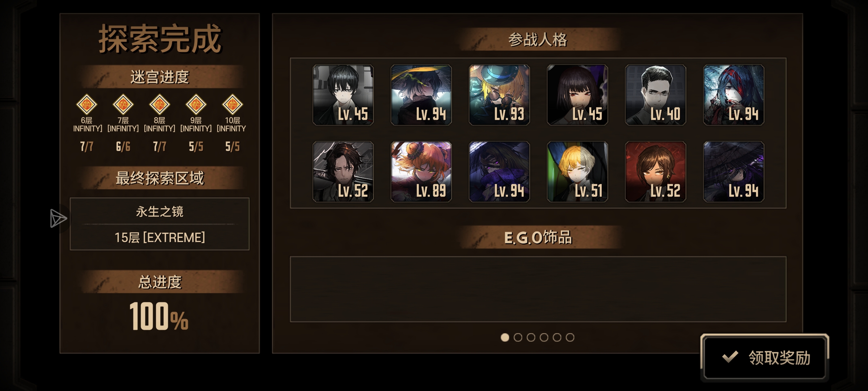
Task: Select the Lv. 40 suited man portrait
Action: pyautogui.click(x=655, y=95)
